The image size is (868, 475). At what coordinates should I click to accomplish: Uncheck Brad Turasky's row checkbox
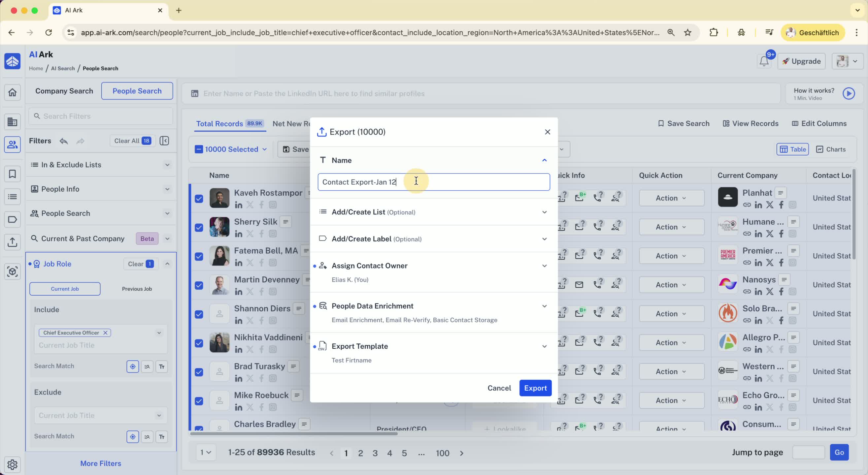pos(199,372)
